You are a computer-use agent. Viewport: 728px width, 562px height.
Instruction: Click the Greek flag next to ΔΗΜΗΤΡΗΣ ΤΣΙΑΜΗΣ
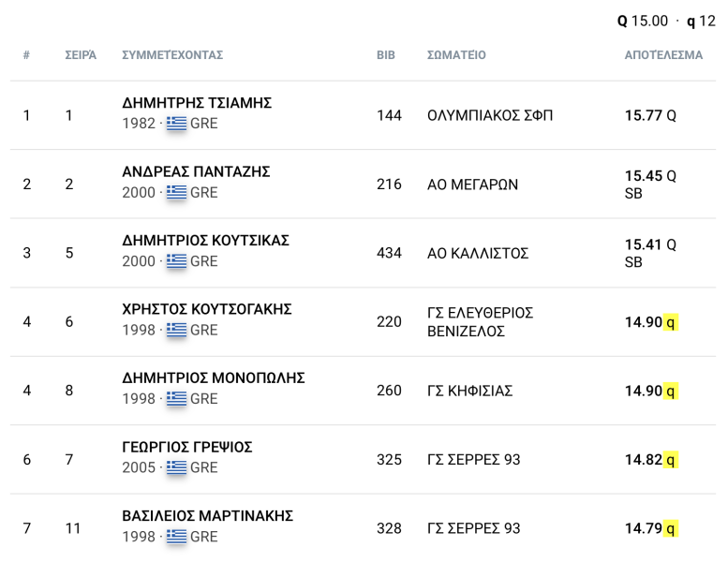coord(176,124)
